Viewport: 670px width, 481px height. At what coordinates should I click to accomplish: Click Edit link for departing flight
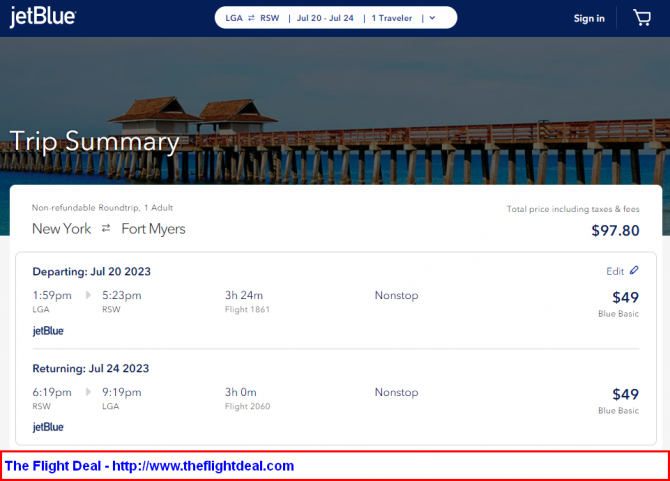615,271
